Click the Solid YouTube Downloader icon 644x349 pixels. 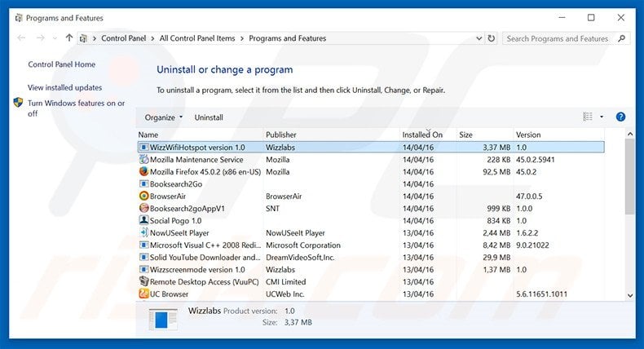point(143,258)
